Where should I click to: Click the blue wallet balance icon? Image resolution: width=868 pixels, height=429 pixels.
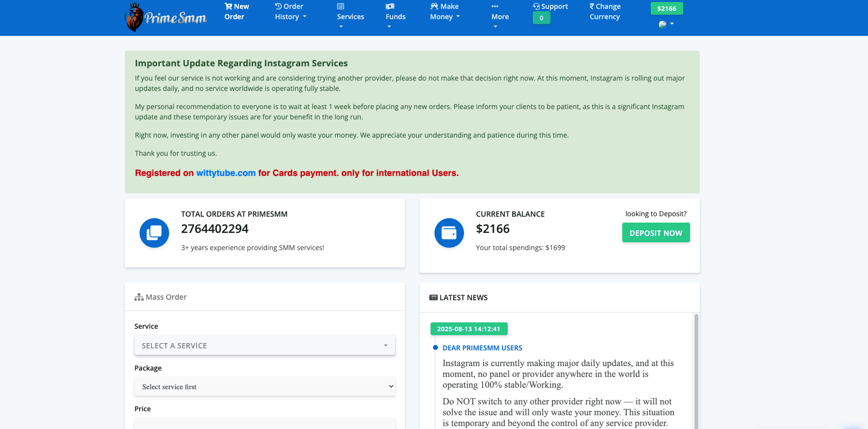(449, 233)
